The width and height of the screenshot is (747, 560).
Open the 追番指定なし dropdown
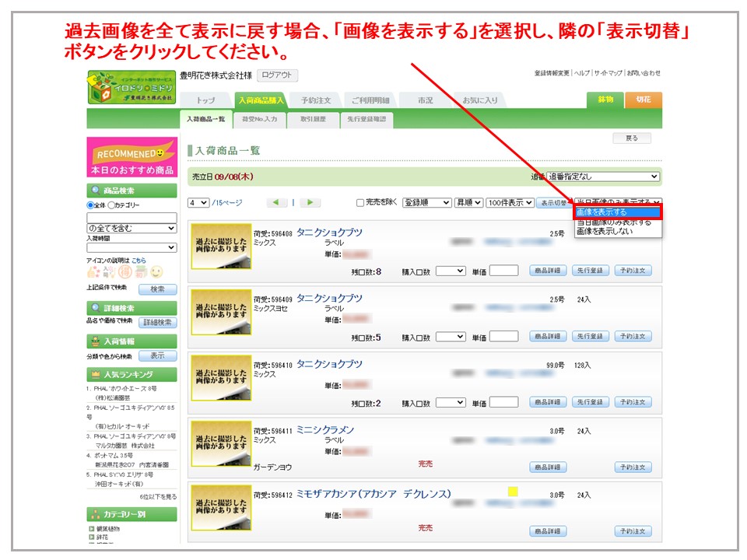602,177
